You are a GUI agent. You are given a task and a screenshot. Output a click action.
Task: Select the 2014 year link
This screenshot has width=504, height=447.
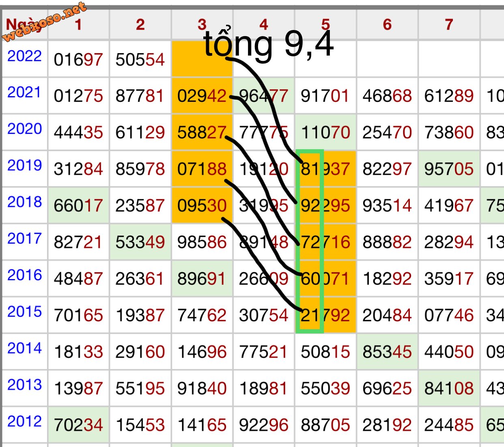[x=24, y=348]
